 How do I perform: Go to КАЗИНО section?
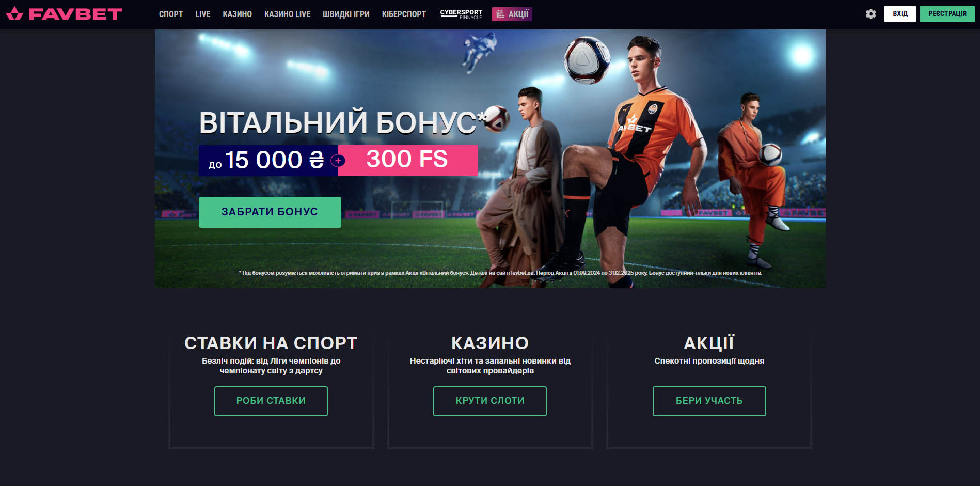(x=238, y=14)
